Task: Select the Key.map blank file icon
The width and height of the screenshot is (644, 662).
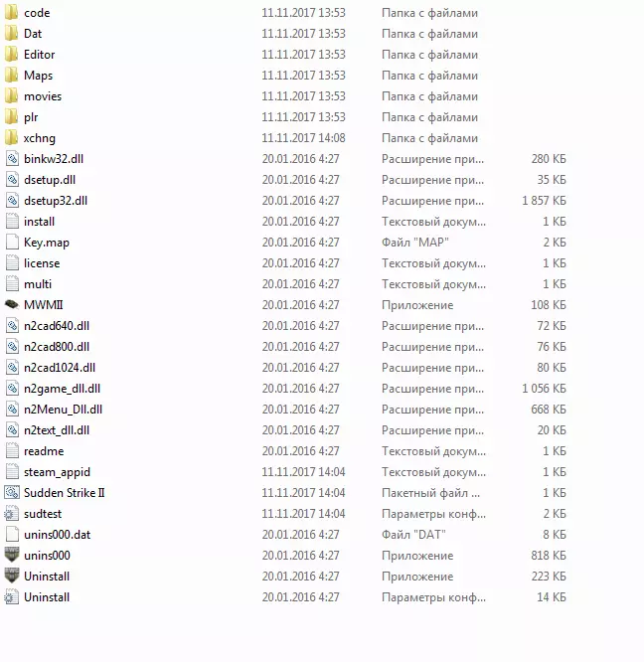Action: tap(12, 242)
